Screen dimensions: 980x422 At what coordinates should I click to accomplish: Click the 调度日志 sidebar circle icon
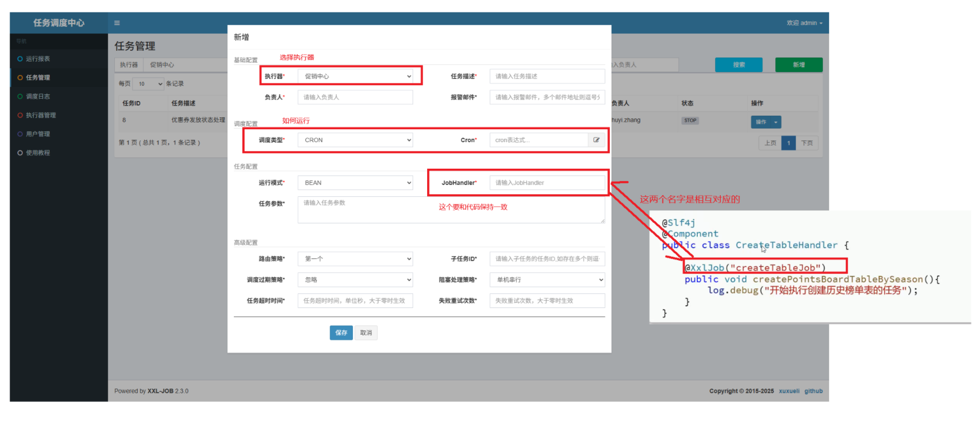(20, 96)
